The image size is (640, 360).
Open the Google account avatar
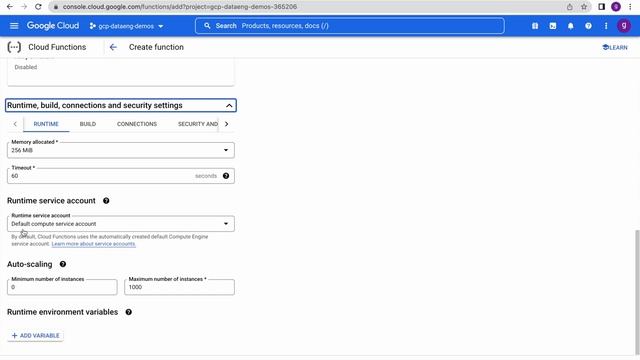(623, 26)
